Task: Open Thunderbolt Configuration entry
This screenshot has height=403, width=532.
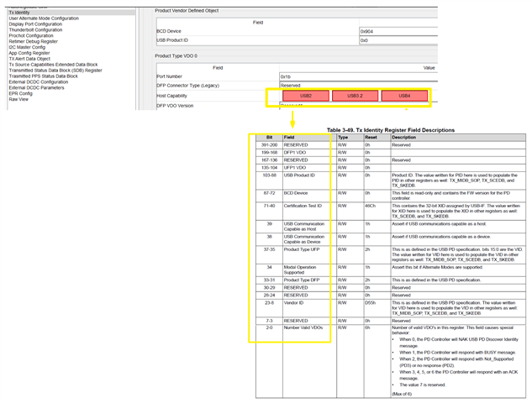Action: [35, 30]
